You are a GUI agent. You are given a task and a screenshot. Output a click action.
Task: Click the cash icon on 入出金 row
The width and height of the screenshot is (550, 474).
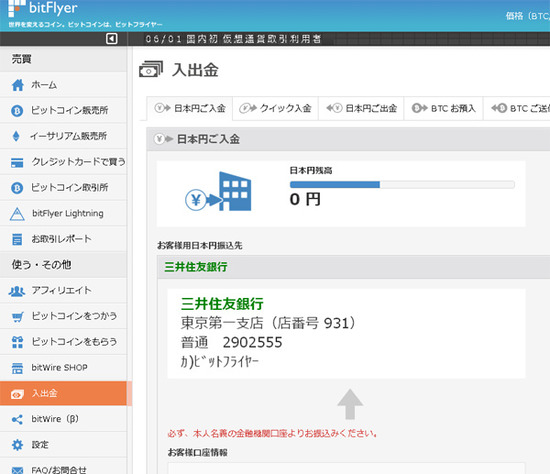coord(17,394)
